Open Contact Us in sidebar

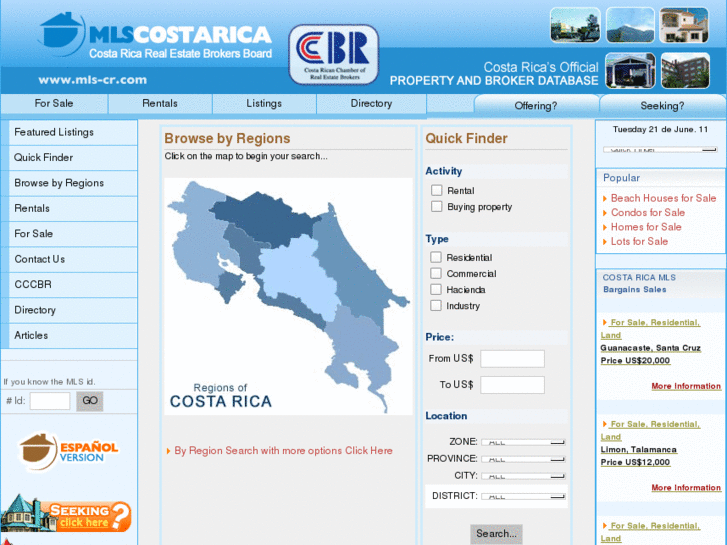[x=73, y=259]
